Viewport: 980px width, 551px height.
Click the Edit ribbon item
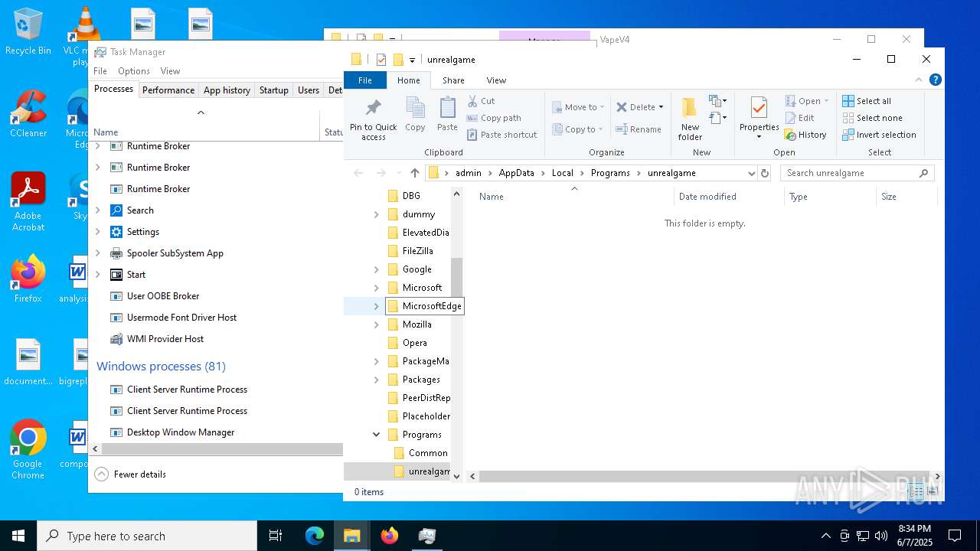(x=799, y=118)
